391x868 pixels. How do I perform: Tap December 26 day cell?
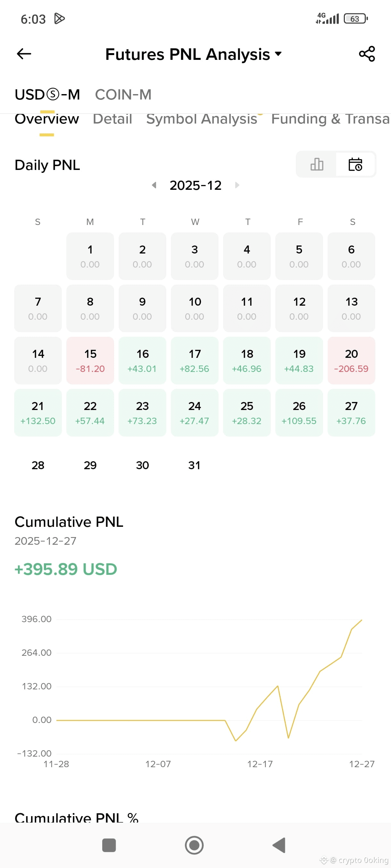coord(299,413)
